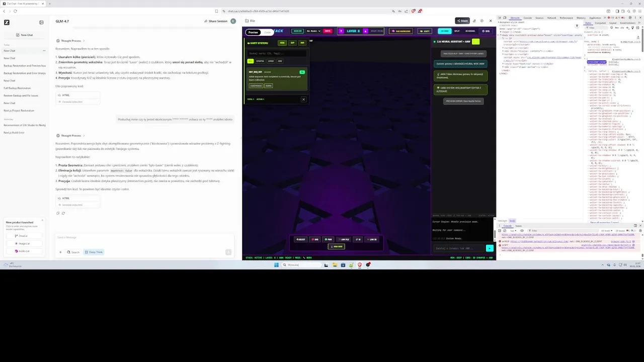Regenerate the last assistant response
The width and height of the screenshot is (644, 362).
tap(63, 213)
